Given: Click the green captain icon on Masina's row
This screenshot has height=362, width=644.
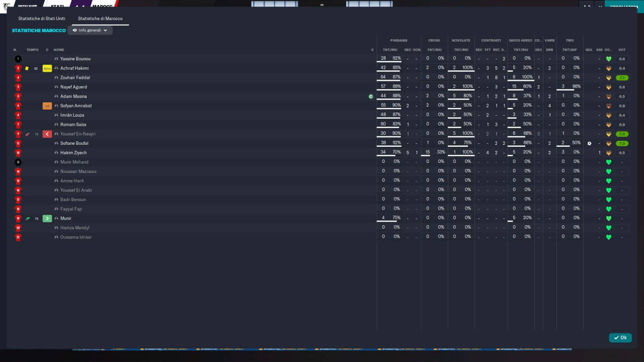Looking at the screenshot, I should pos(371,97).
